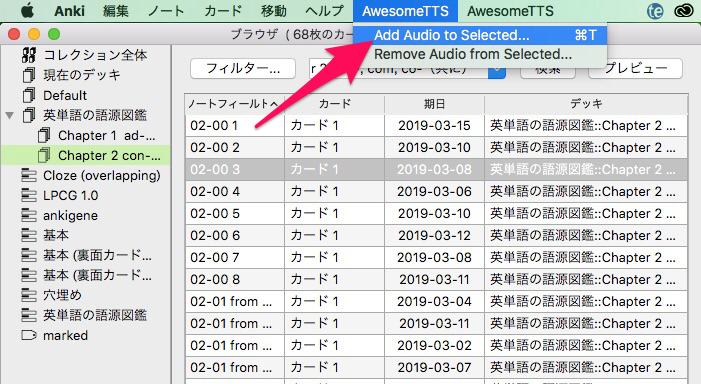Click due date 2019-03-15
This screenshot has width=701, height=384.
pyautogui.click(x=434, y=126)
